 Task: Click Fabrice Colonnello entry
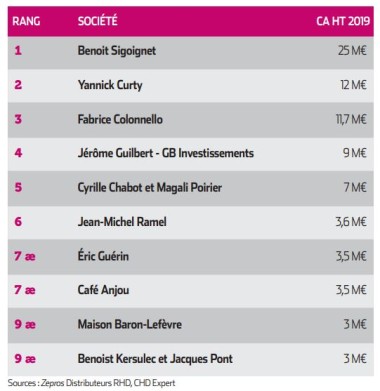[120, 119]
